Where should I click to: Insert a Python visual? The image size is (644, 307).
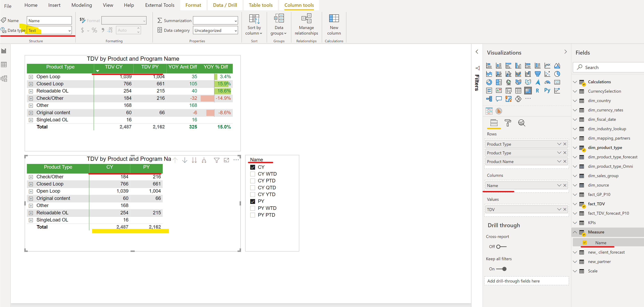[x=547, y=91]
